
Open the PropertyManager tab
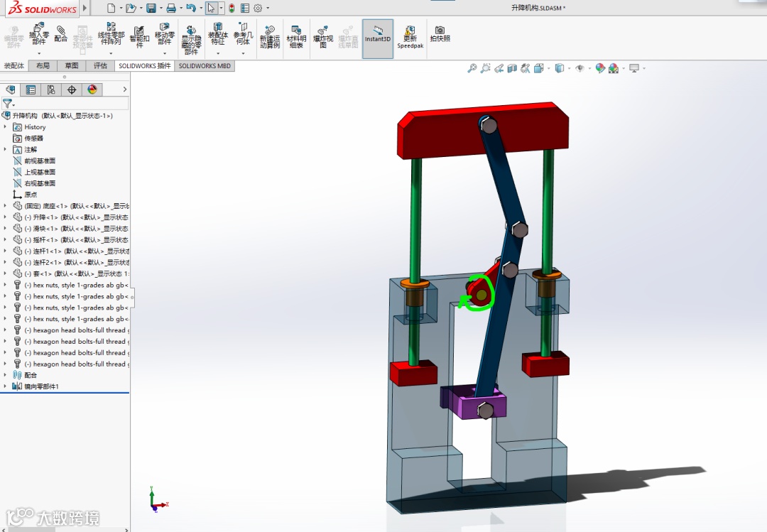pyautogui.click(x=31, y=89)
